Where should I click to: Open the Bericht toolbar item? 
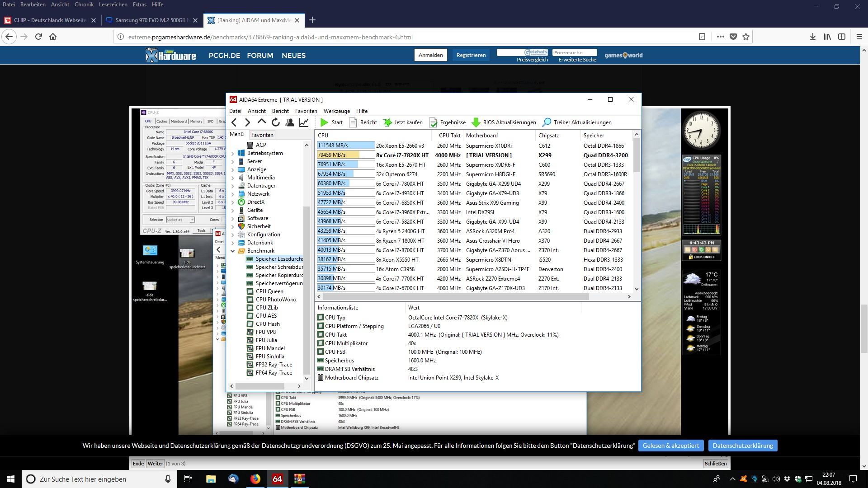click(363, 122)
